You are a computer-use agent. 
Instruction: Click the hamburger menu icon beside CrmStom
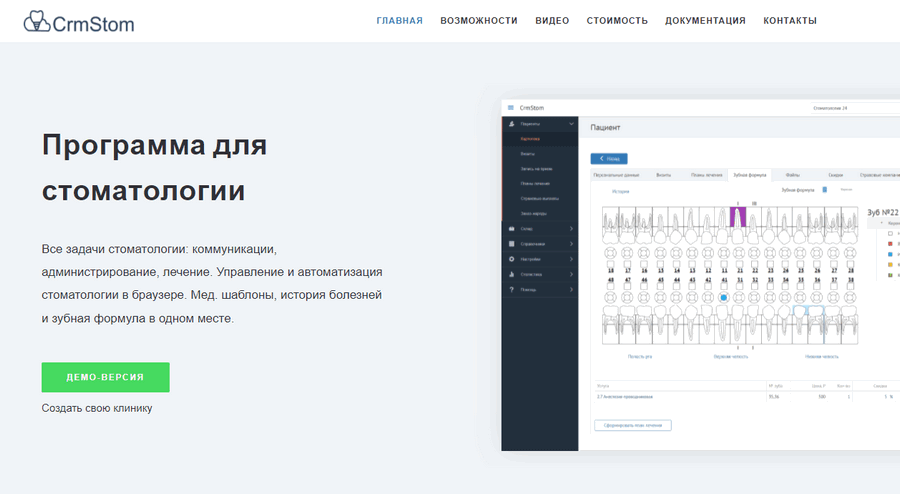[x=510, y=107]
